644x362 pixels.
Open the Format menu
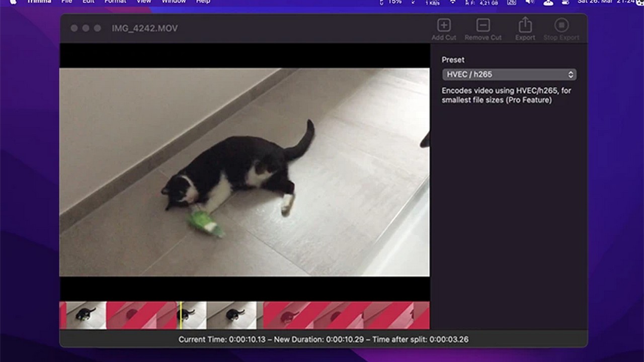[115, 2]
